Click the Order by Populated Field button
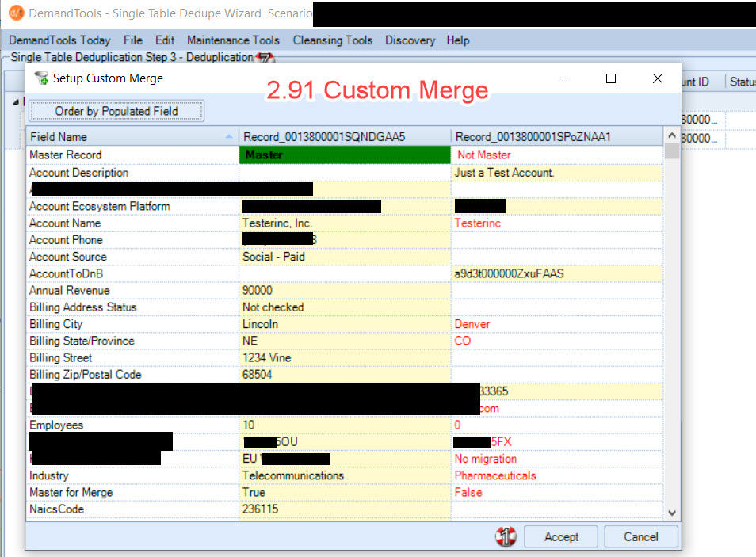Image resolution: width=756 pixels, height=557 pixels. coord(116,110)
